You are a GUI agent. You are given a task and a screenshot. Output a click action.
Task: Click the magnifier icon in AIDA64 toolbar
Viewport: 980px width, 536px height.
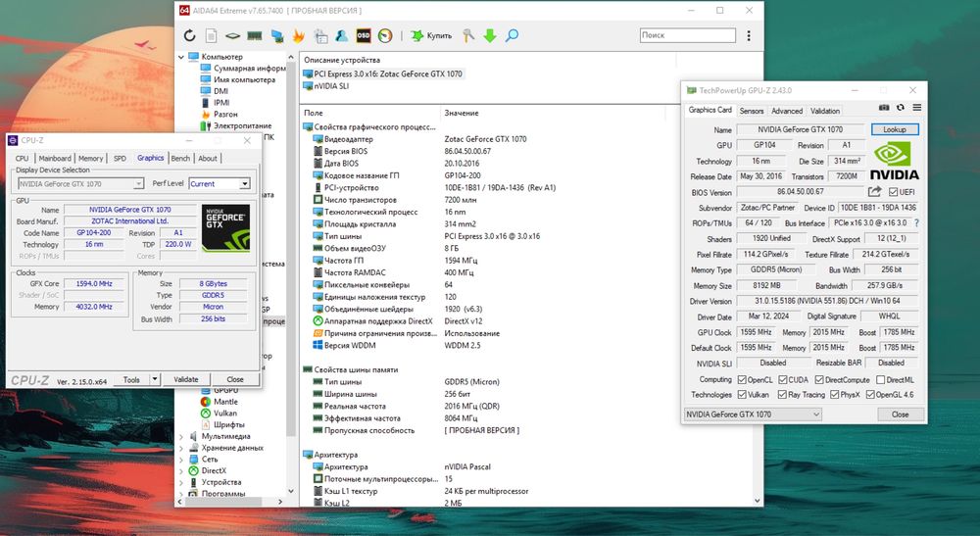click(x=512, y=35)
